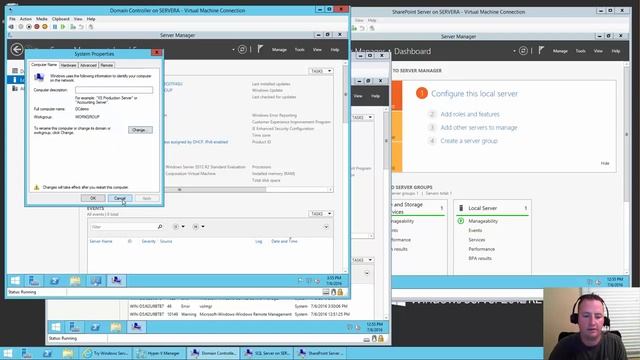Click Start button in middle VM taskbar
The height and width of the screenshot is (360, 640).
coord(56,327)
